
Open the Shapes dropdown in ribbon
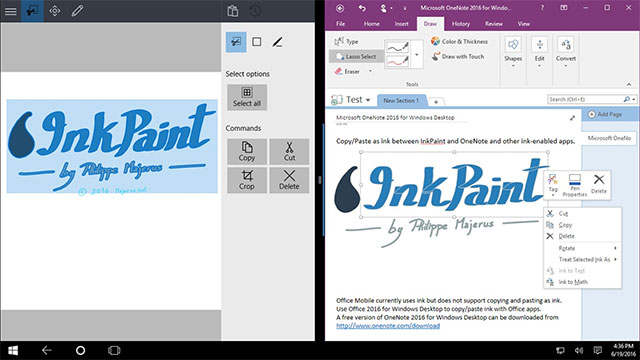coord(513,51)
